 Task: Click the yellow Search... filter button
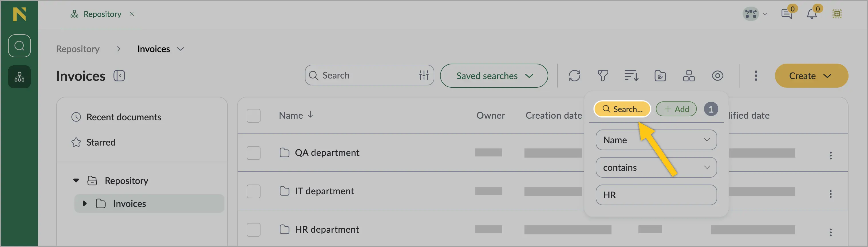tap(622, 109)
